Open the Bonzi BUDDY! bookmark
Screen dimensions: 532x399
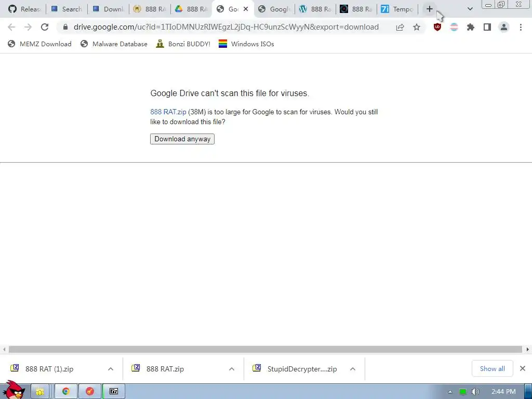(x=183, y=44)
